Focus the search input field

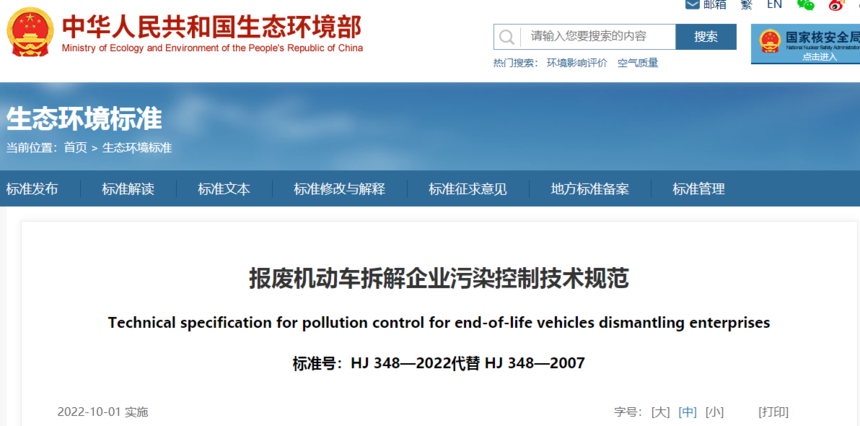(x=597, y=37)
